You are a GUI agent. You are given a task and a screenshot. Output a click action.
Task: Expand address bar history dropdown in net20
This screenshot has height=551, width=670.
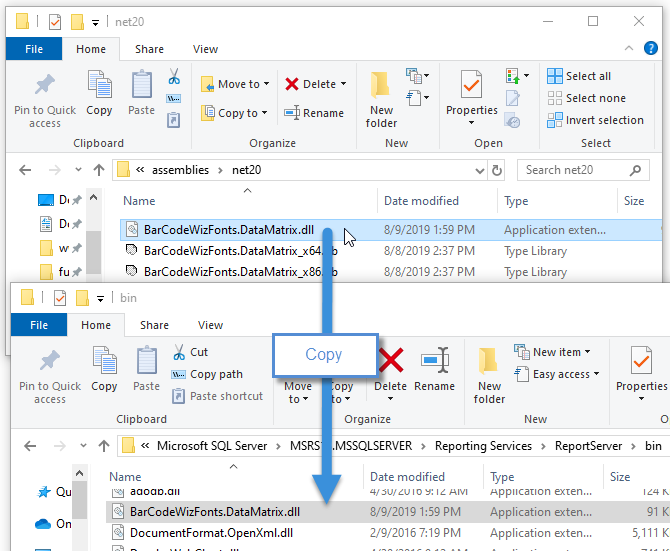(x=479, y=170)
